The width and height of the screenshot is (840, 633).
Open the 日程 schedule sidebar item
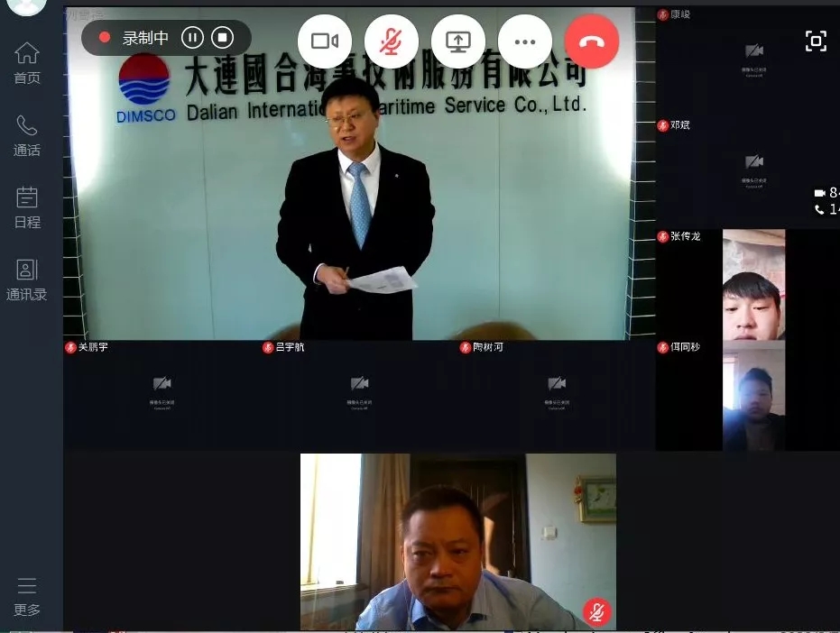[x=27, y=207]
